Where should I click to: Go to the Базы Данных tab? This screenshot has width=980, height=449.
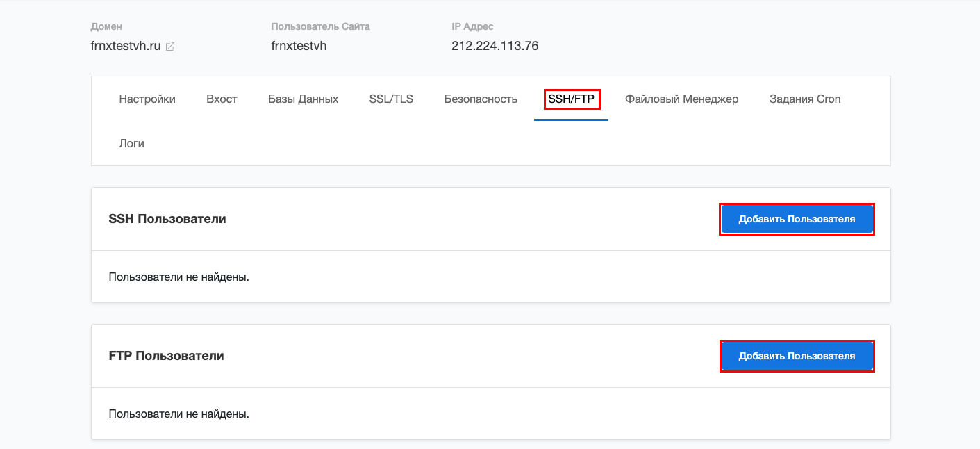tap(304, 99)
